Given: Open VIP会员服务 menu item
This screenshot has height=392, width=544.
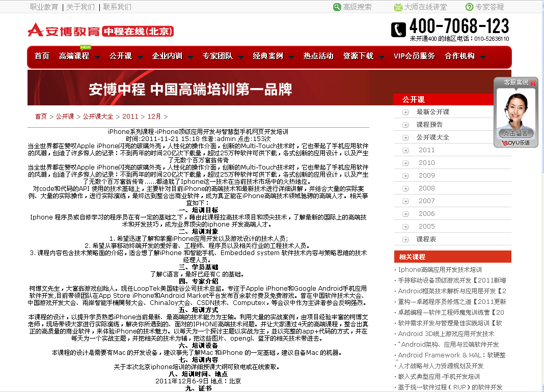Looking at the screenshot, I should click(x=414, y=56).
